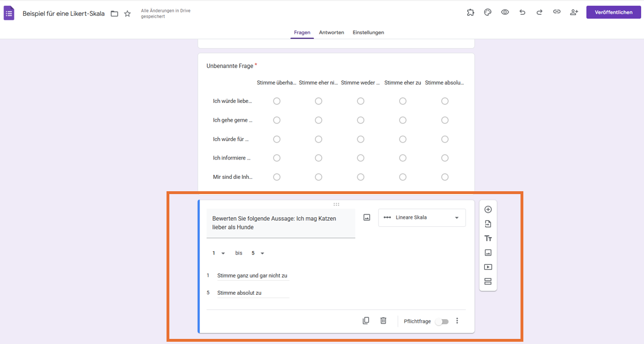Star the form Beispiel für eine Likert-Skala
Viewport: 644px width, 344px height.
(x=127, y=14)
